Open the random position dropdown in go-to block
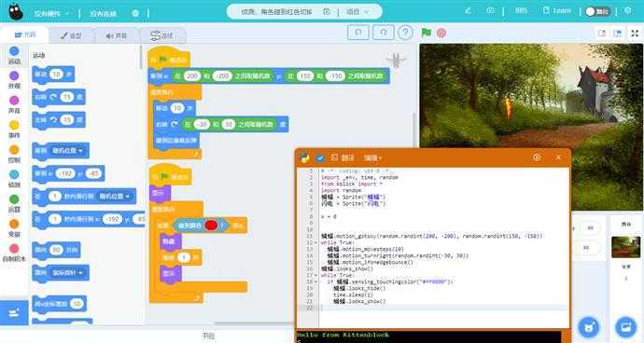Image resolution: width=644 pixels, height=343 pixels. tap(67, 151)
